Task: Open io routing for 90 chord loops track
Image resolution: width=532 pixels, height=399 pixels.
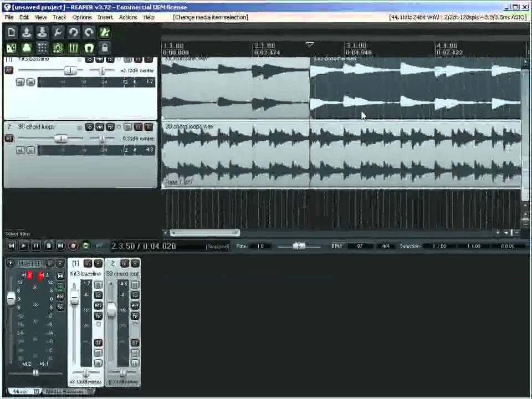Action: pos(89,127)
